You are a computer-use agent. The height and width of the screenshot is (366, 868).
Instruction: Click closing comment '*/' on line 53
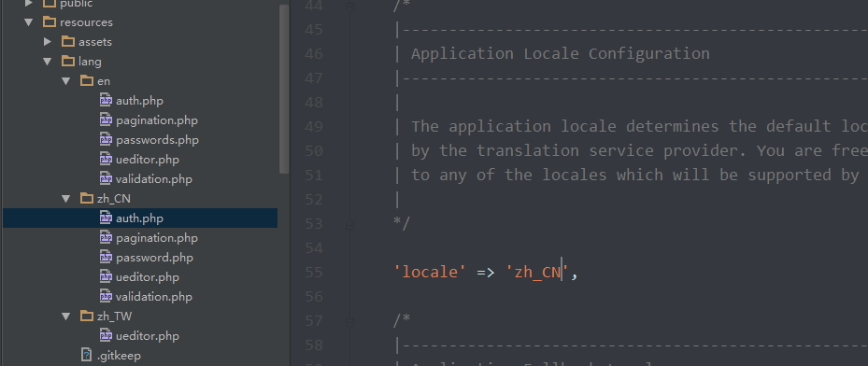coord(402,223)
